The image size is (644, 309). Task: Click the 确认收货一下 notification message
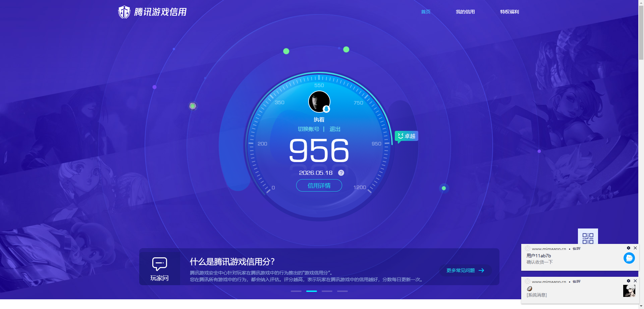(540, 262)
